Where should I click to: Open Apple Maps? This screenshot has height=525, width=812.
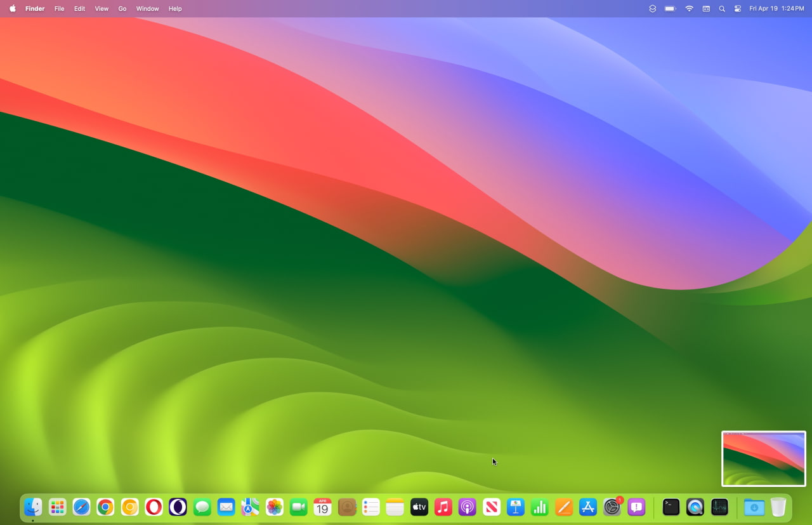pyautogui.click(x=250, y=507)
